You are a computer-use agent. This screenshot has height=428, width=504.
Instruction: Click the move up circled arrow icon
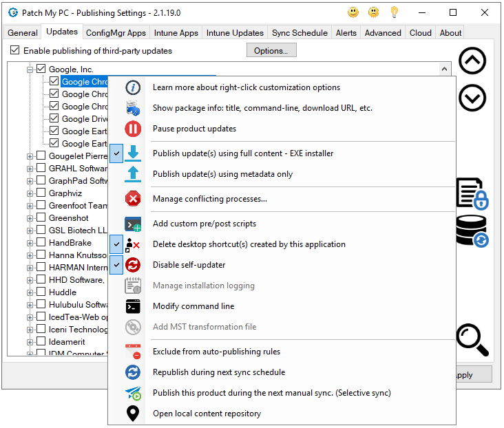click(472, 61)
